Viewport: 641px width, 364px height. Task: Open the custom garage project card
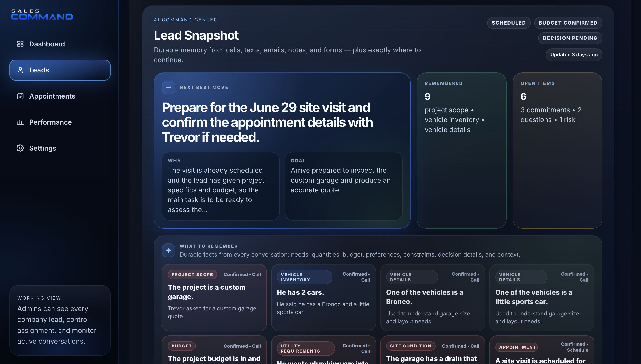click(214, 297)
